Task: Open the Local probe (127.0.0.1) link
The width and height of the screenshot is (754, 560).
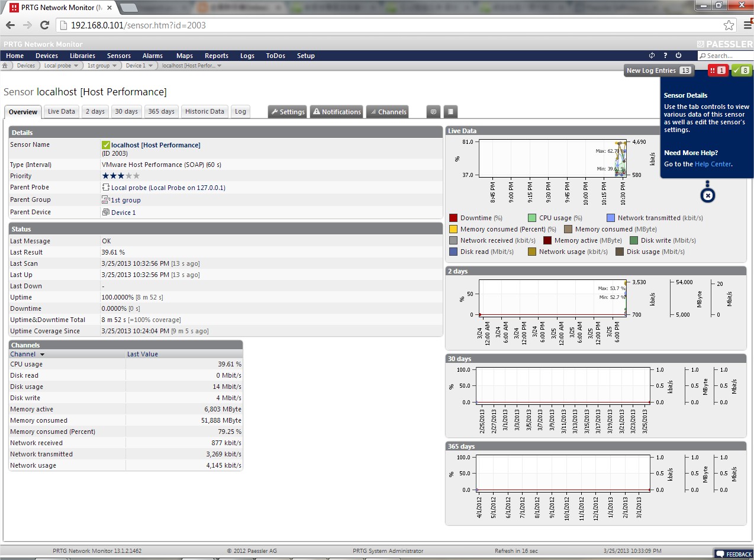Action: tap(168, 188)
